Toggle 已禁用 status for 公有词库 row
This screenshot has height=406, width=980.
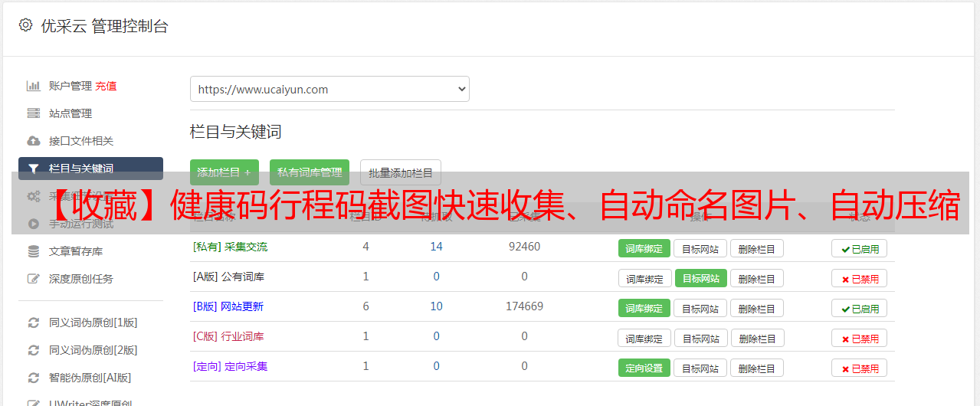859,278
